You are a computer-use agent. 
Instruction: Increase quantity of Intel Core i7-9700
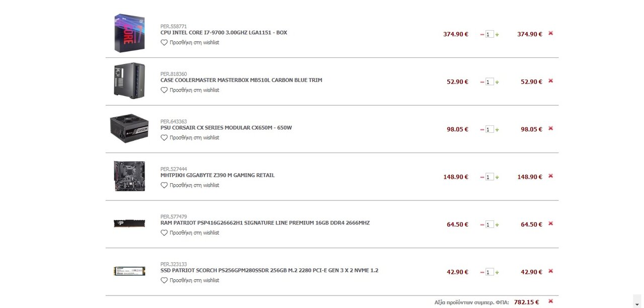pos(497,35)
